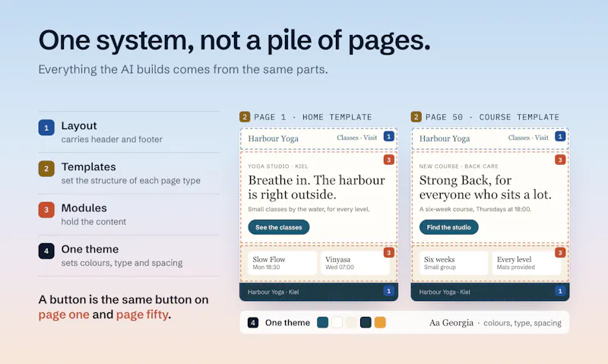This screenshot has width=608, height=364.
Task: Click 'carries header and footer' description
Action: pyautogui.click(x=112, y=140)
